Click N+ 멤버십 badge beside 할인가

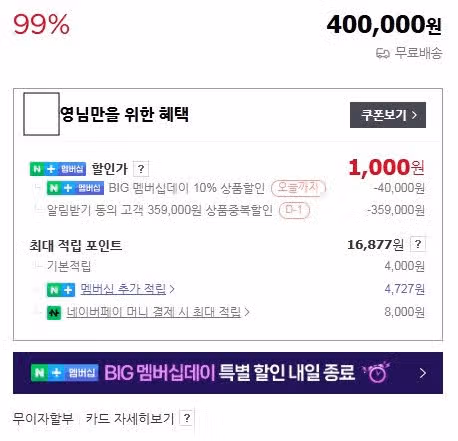coord(58,169)
